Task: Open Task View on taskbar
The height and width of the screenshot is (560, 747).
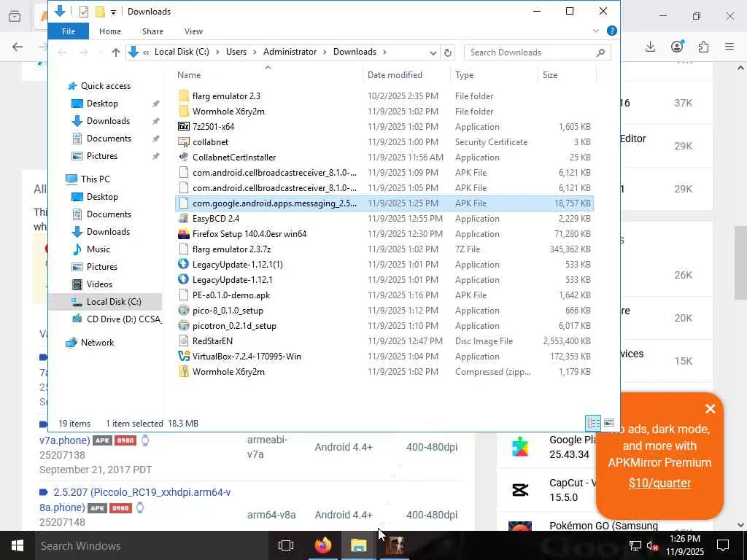Action: coord(286,545)
